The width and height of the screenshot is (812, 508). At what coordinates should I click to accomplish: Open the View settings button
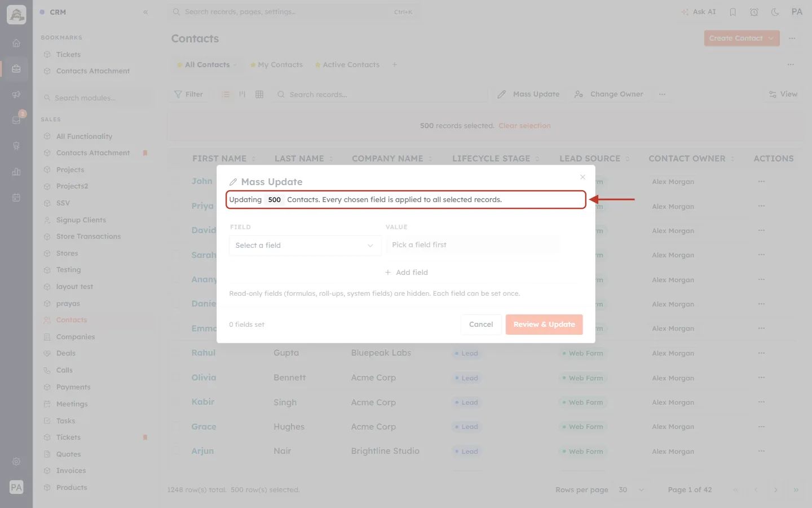point(783,94)
